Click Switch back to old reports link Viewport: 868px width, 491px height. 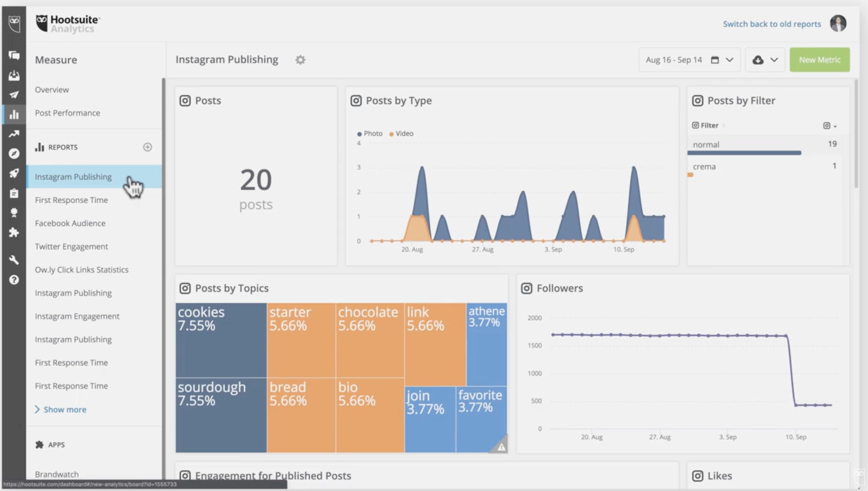[772, 24]
